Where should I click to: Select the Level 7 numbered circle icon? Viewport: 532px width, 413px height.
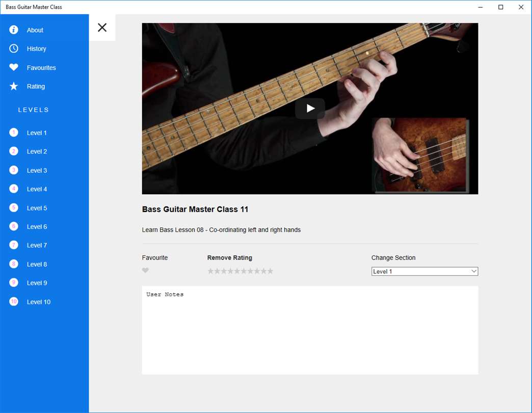(14, 245)
